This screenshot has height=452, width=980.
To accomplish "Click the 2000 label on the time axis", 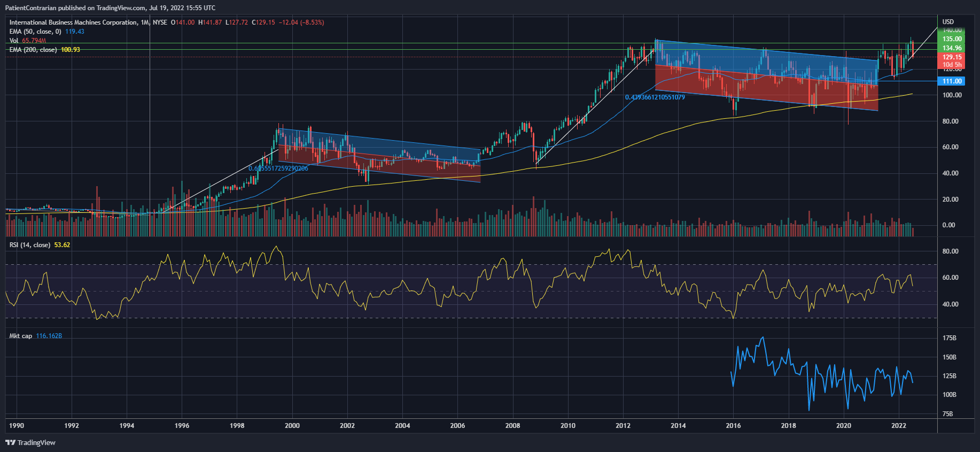I will pos(292,426).
